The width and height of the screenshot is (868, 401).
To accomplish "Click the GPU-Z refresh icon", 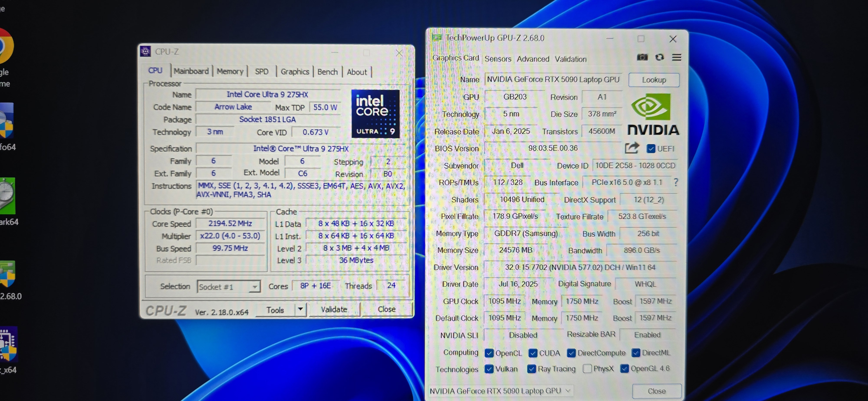I will (659, 57).
